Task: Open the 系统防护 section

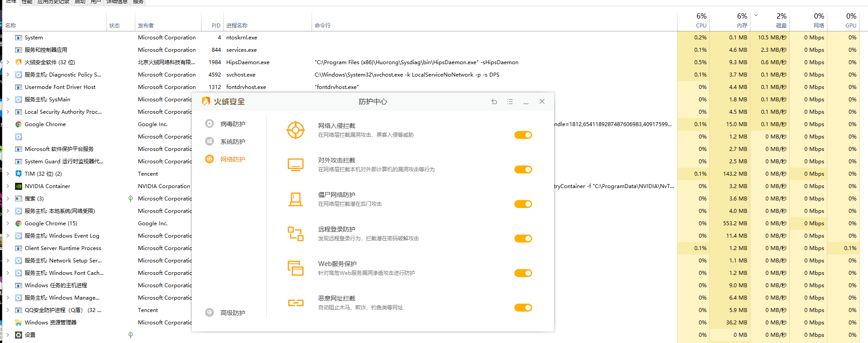Action: tap(233, 142)
